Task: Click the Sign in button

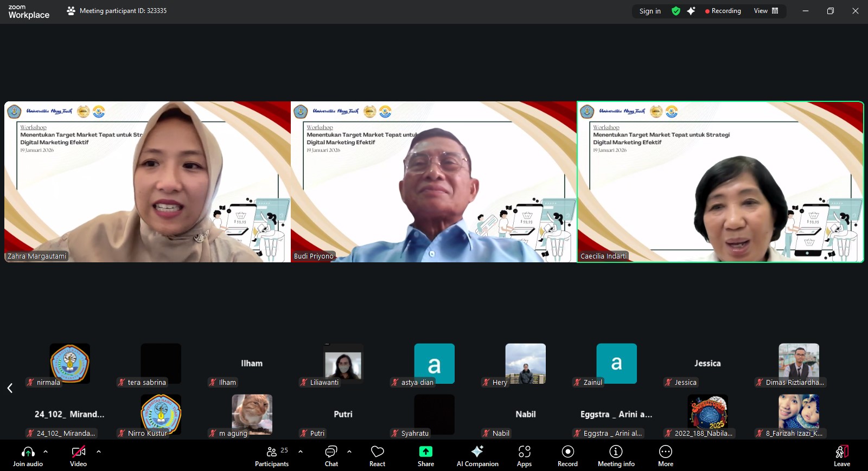Action: coord(650,11)
